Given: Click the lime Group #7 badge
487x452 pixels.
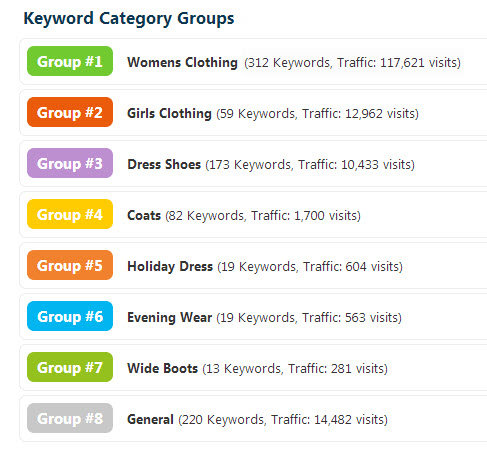Looking at the screenshot, I should pos(70,367).
